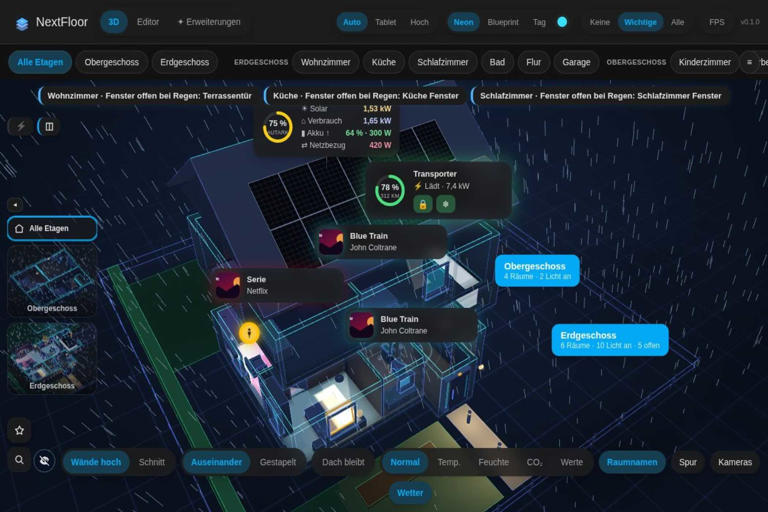This screenshot has width=768, height=512.
Task: Select the Feuchte overlay
Action: pyautogui.click(x=494, y=462)
